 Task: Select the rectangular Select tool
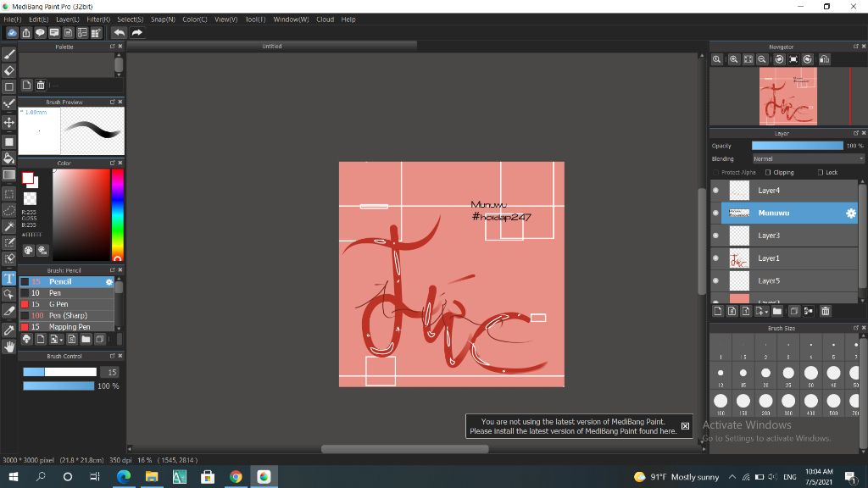click(8, 194)
